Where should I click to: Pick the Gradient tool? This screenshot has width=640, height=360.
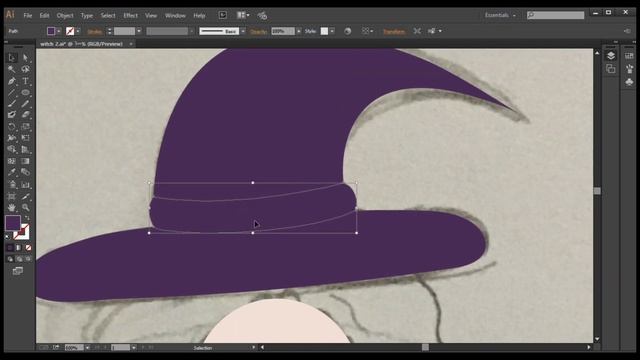[25, 161]
